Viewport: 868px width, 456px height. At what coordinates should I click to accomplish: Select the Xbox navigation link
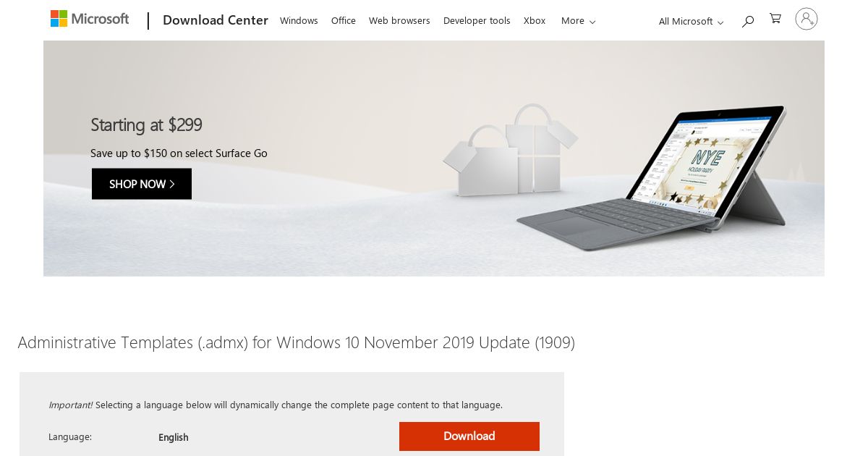point(535,21)
